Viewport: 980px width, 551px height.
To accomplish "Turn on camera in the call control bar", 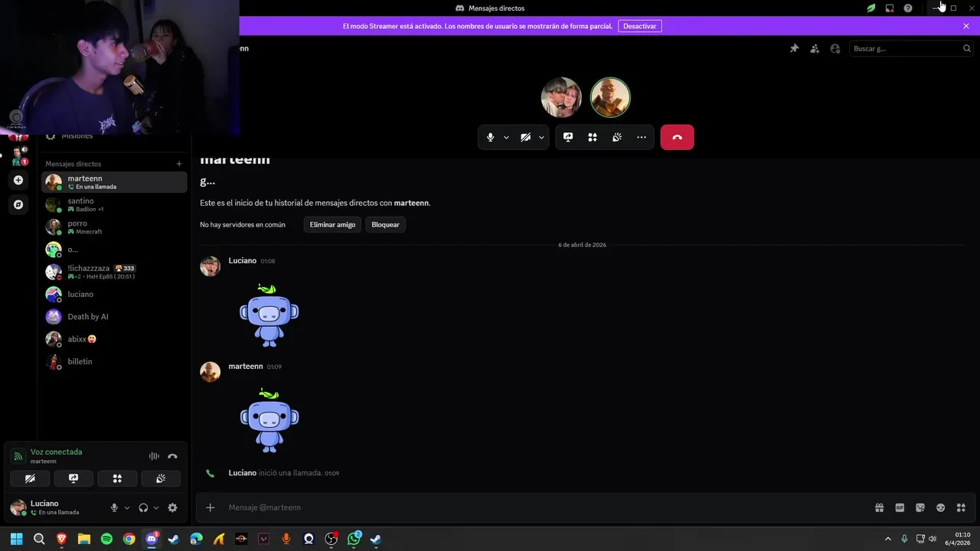I will point(525,137).
